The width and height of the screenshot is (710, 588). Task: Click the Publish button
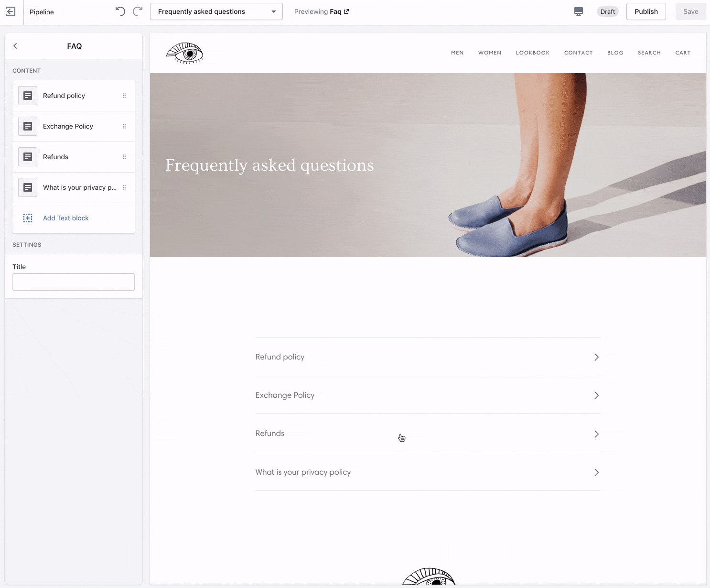point(645,11)
